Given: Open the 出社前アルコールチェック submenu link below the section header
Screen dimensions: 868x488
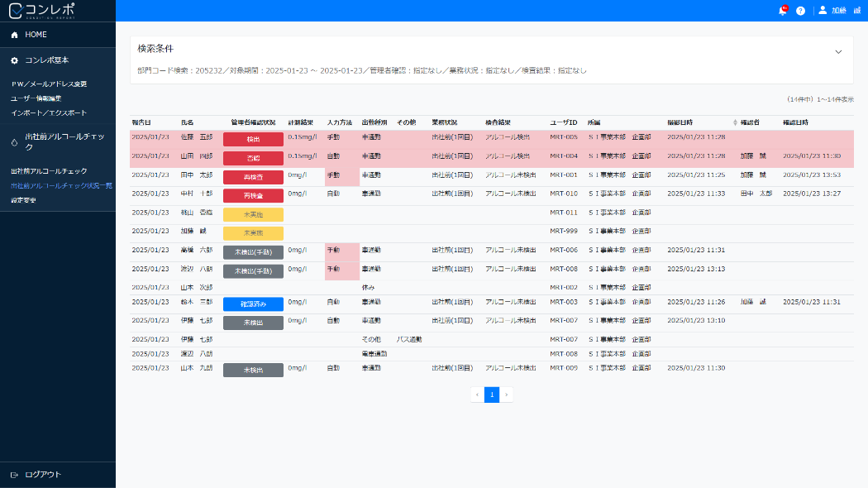Looking at the screenshot, I should 50,172.
